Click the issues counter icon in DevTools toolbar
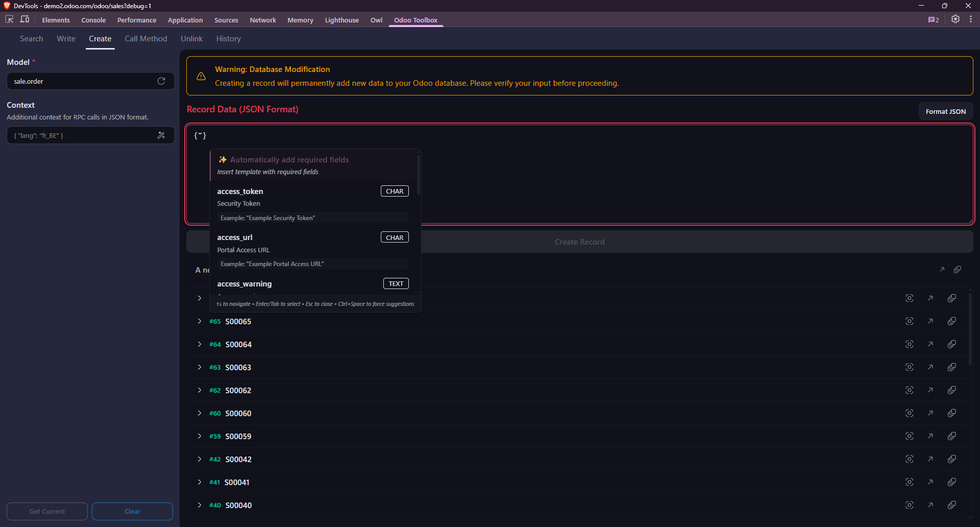This screenshot has height=527, width=980. click(x=933, y=19)
